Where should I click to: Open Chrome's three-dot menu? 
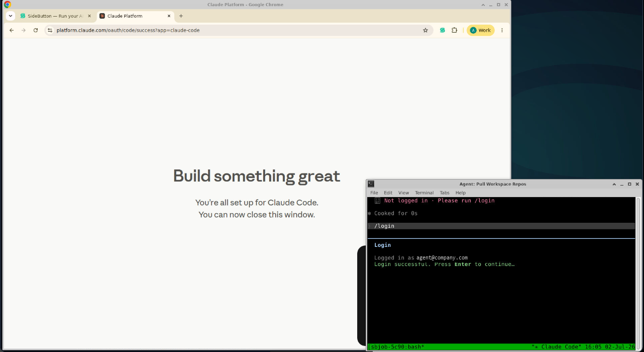click(x=502, y=30)
